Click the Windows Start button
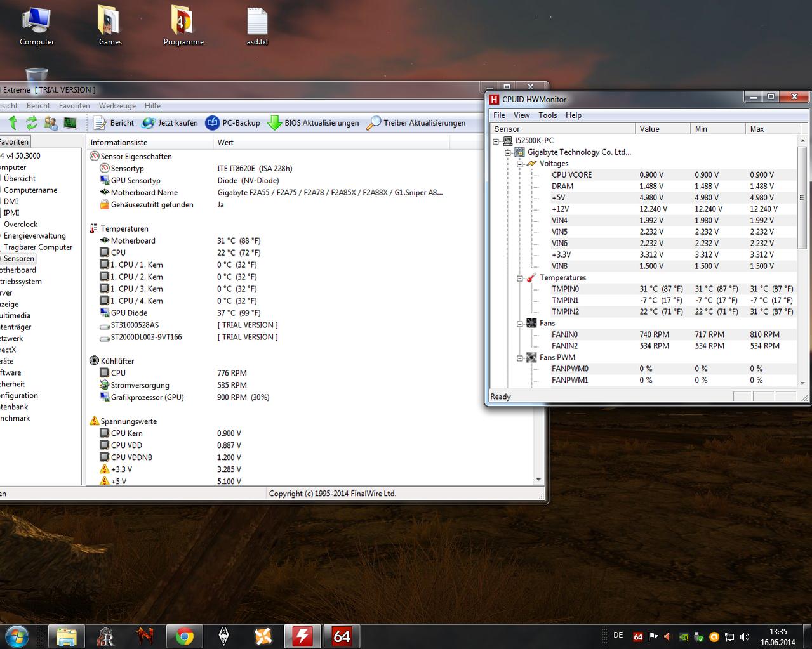812x649 pixels. 17,636
